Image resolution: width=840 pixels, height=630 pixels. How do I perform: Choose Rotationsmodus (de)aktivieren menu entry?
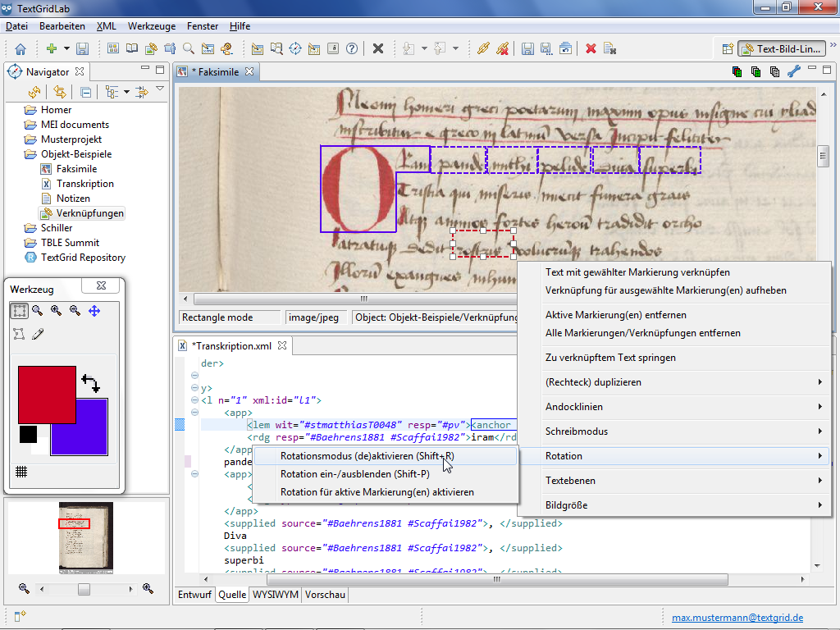(x=367, y=456)
